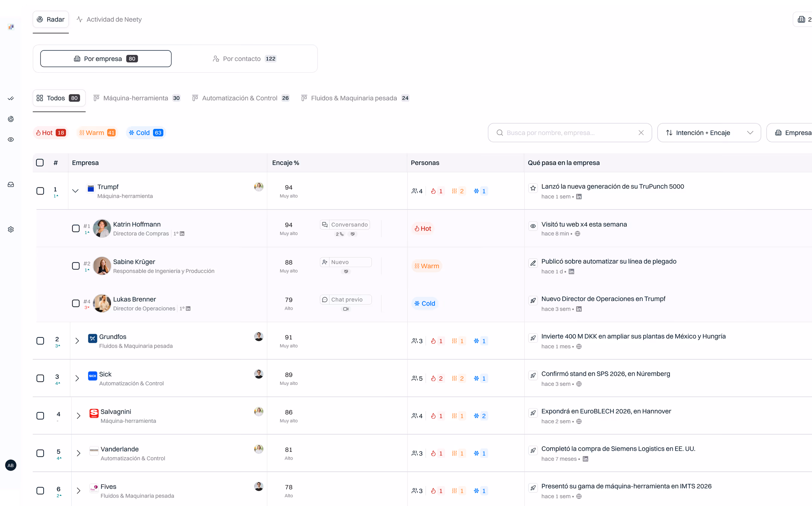
Task: Click the star icon in Trumpf's news
Action: click(533, 188)
